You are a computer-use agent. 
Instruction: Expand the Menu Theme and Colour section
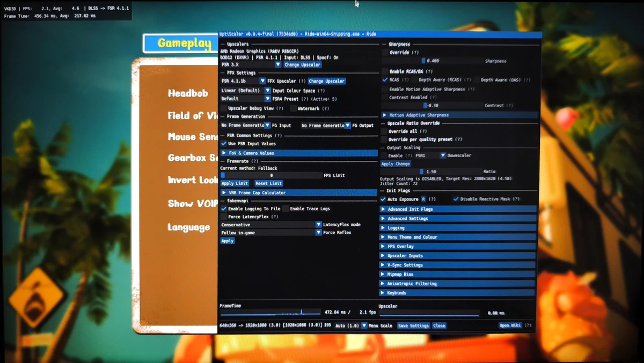point(458,237)
